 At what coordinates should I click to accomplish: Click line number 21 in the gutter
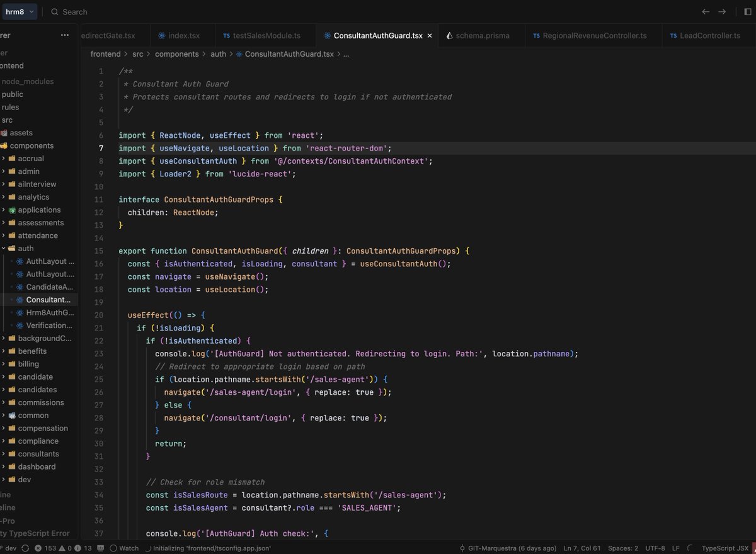pyautogui.click(x=98, y=328)
